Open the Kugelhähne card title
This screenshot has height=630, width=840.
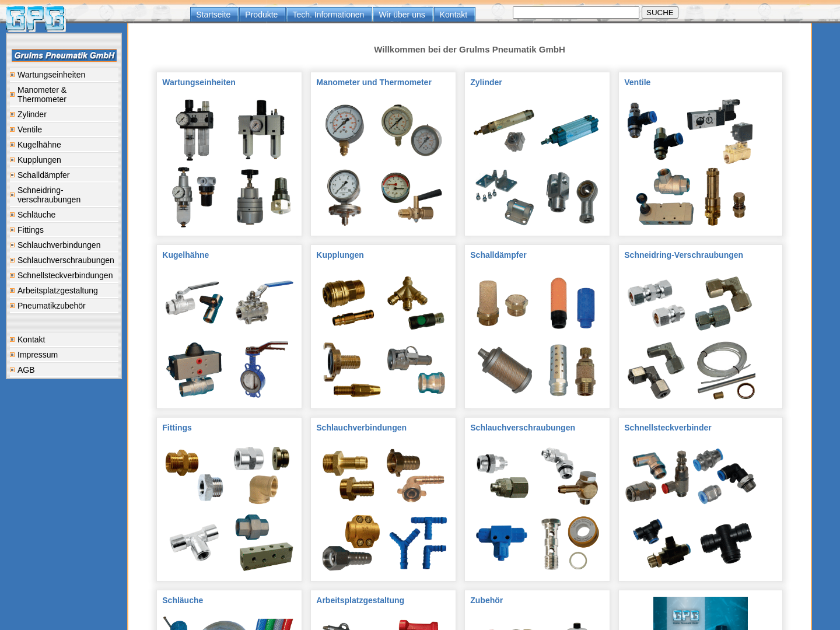click(x=185, y=255)
